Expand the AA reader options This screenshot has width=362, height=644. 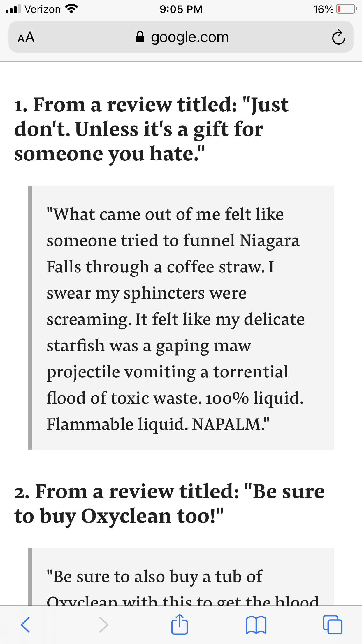pyautogui.click(x=26, y=37)
